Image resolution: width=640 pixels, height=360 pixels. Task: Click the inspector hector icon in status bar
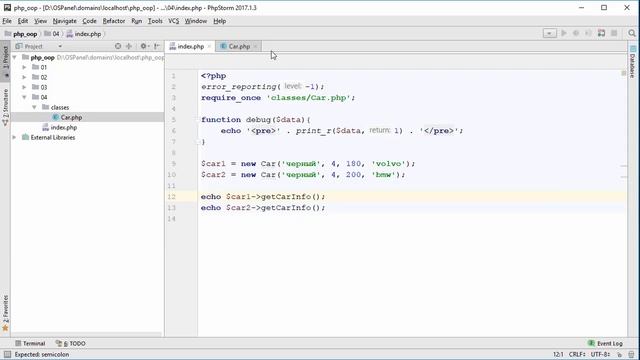pos(631,354)
